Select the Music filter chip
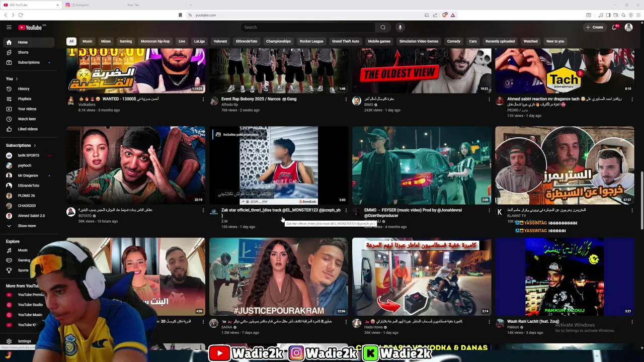This screenshot has height=362, width=644. pos(88,41)
